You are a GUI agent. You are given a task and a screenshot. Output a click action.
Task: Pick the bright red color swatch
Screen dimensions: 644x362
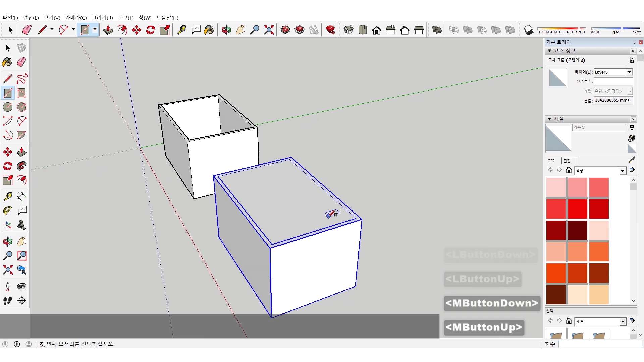point(577,208)
